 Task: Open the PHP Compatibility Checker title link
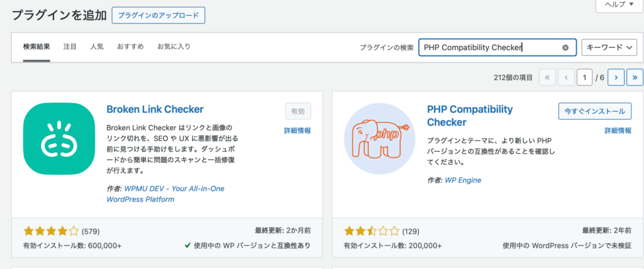coord(470,115)
